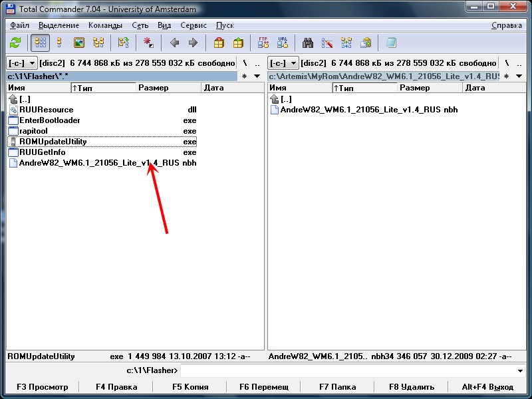Expand command line history dropdown

pos(520,370)
